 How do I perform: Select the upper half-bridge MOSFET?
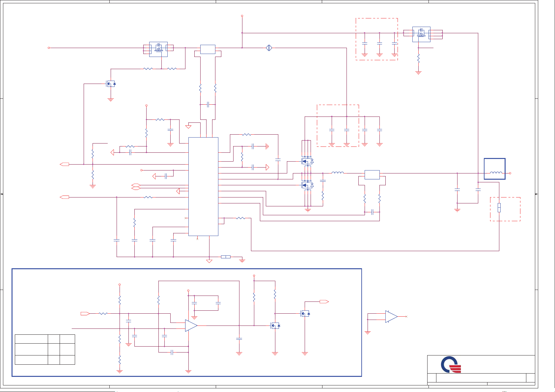pyautogui.click(x=307, y=161)
